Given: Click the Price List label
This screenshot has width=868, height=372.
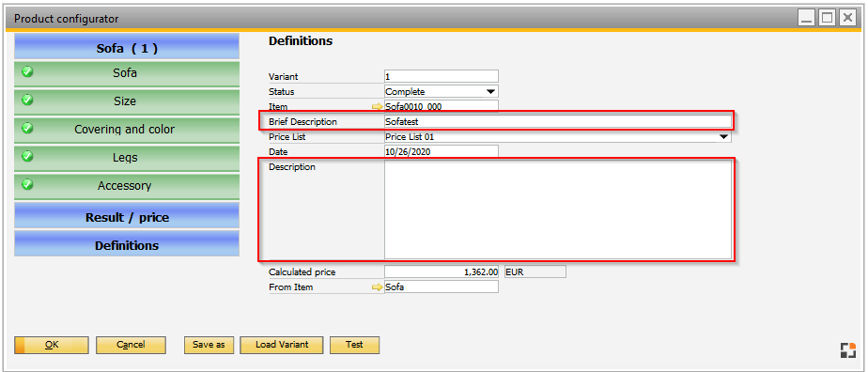Looking at the screenshot, I should point(287,137).
